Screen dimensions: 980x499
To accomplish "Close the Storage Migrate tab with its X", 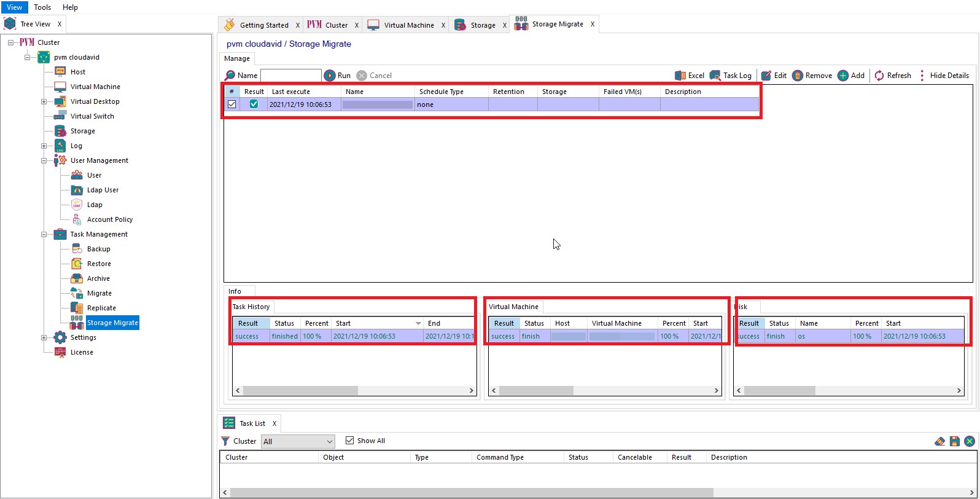I will click(x=592, y=24).
